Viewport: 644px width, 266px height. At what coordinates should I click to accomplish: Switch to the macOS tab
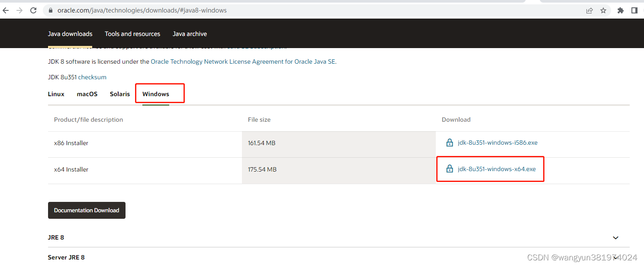click(x=87, y=94)
